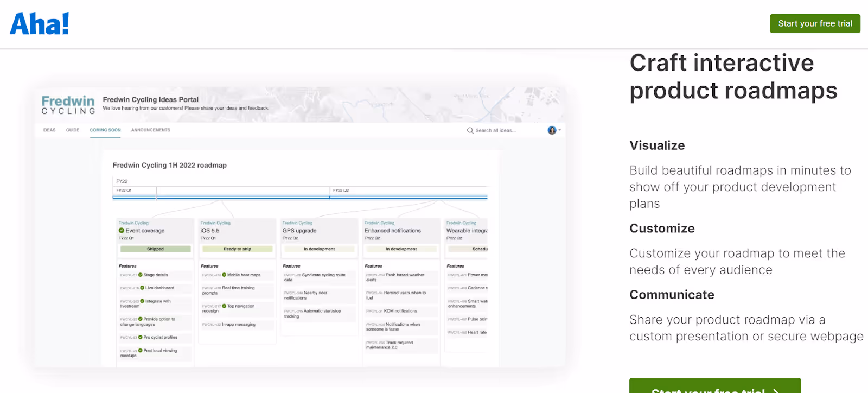The image size is (868, 393).
Task: Click the 'Automatic start/stop tracking' feature
Action: pyautogui.click(x=319, y=314)
